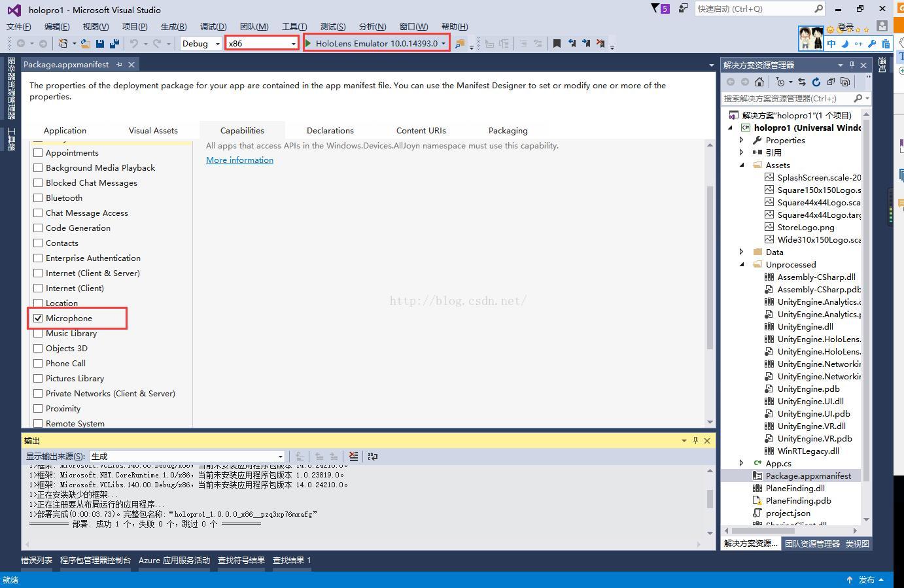
Task: Check the Bluetooth capability
Action: 38,198
